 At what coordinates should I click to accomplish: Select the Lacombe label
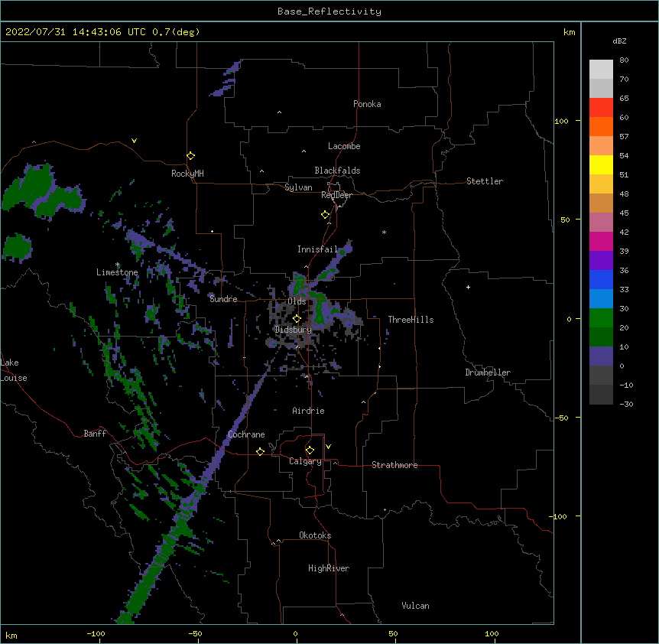point(344,146)
